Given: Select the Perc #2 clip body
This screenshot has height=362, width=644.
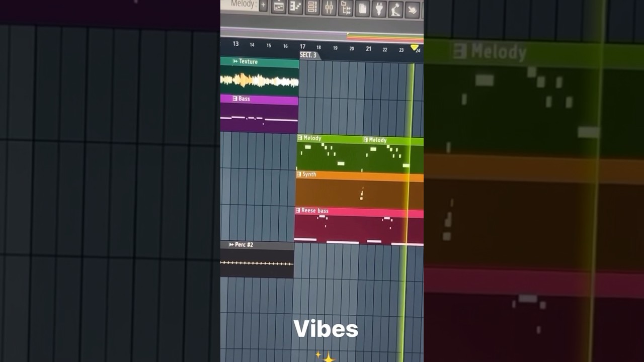Looking at the screenshot, I should (x=257, y=263).
